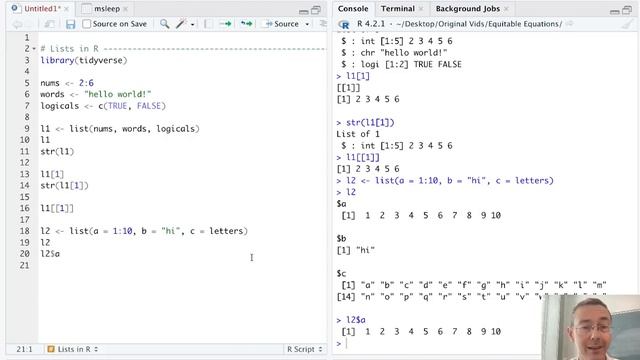Open the Lists in R section navigator

click(73, 349)
